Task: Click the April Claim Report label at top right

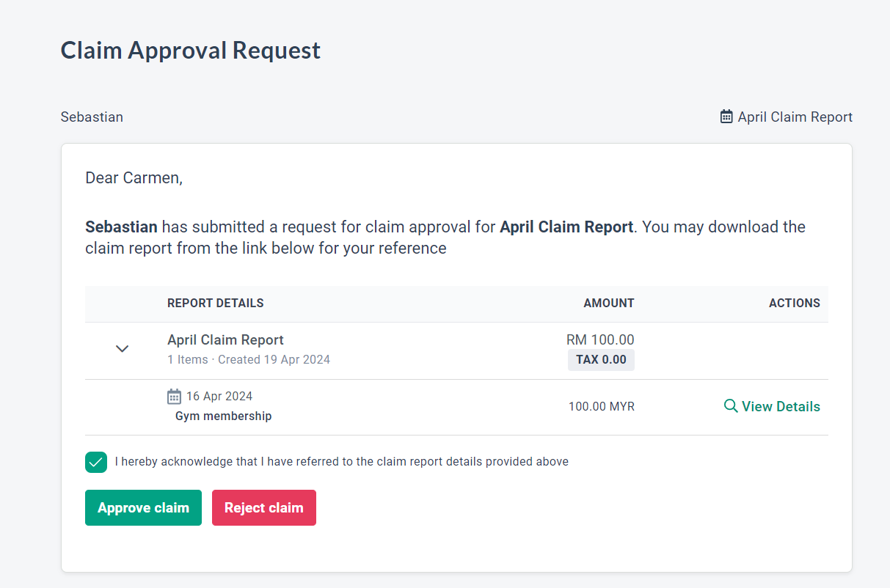Action: (x=795, y=117)
